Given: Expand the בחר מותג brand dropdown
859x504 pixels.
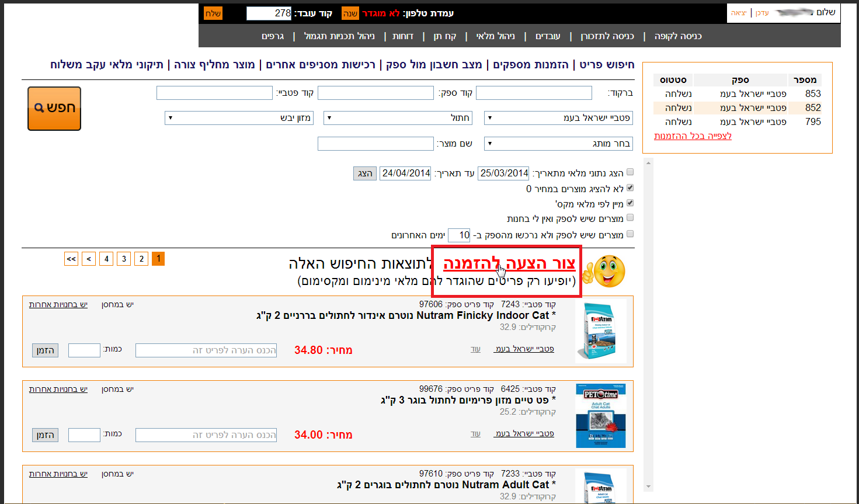Looking at the screenshot, I should click(558, 144).
